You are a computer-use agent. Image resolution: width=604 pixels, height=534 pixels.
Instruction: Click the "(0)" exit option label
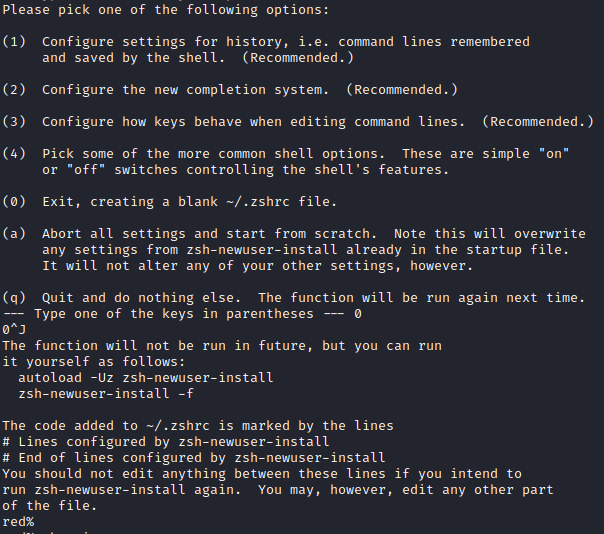(14, 202)
